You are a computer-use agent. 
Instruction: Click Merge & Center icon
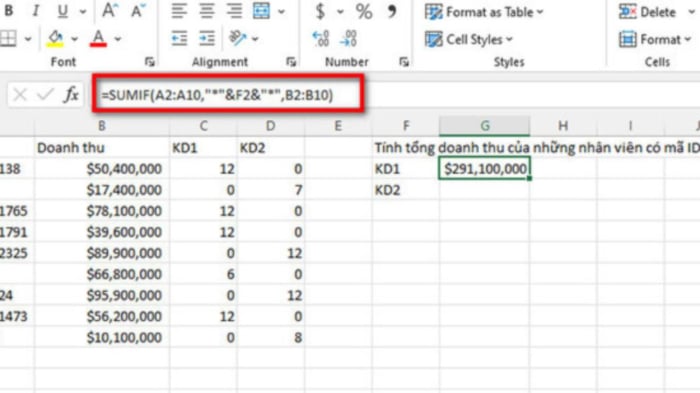(x=261, y=11)
